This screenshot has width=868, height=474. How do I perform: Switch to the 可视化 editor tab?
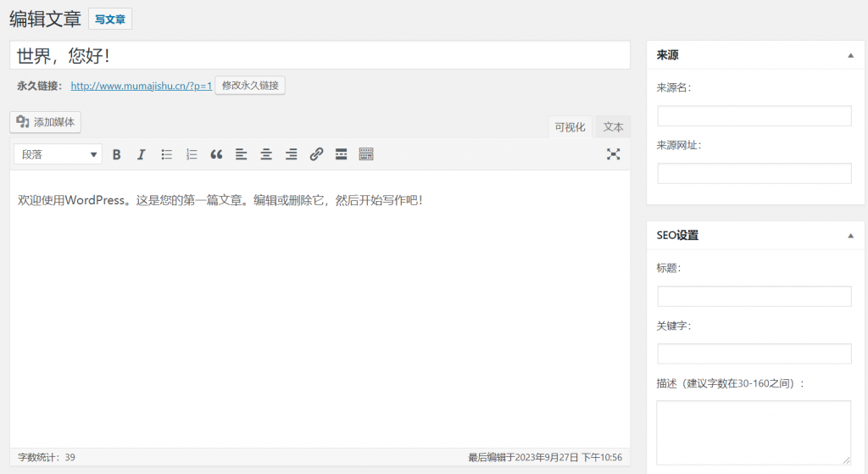coord(570,127)
